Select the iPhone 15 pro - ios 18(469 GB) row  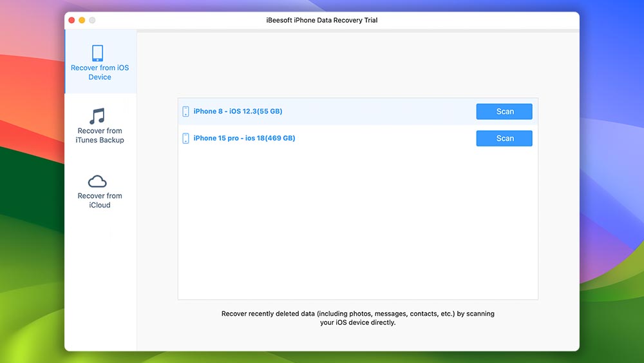[357, 138]
